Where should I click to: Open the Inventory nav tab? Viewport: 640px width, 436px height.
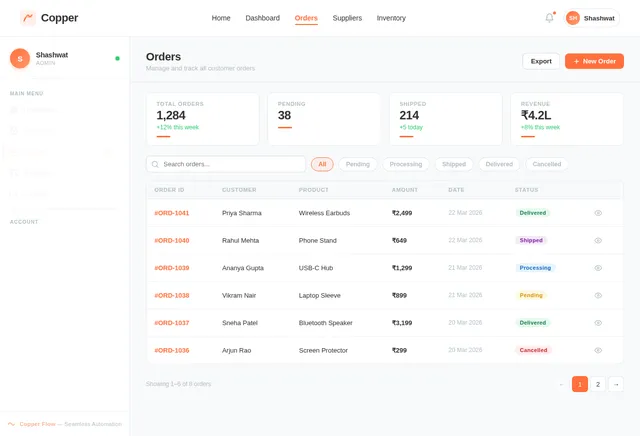pyautogui.click(x=391, y=18)
